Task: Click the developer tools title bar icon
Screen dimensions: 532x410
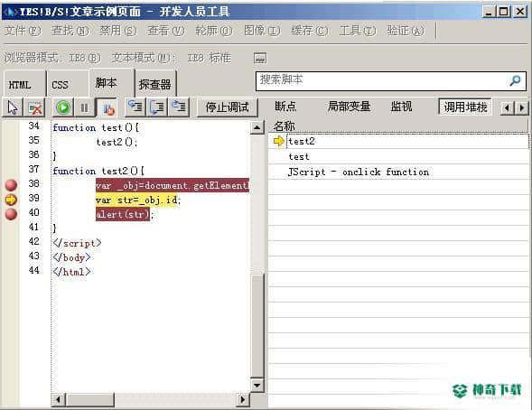Action: [x=10, y=12]
